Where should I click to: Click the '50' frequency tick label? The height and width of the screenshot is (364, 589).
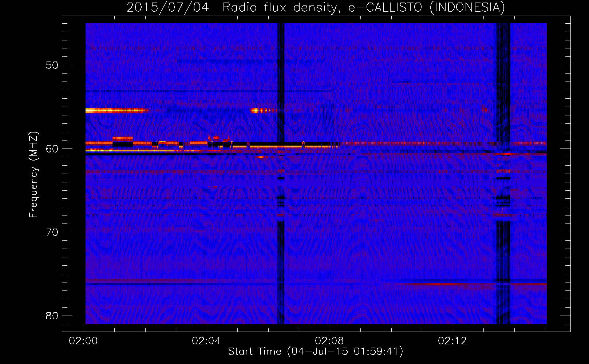click(x=52, y=65)
